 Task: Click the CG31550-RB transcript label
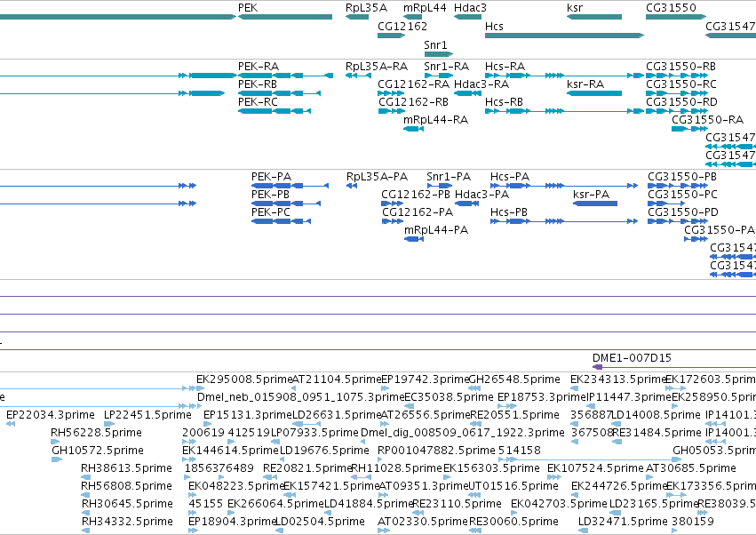(x=680, y=66)
